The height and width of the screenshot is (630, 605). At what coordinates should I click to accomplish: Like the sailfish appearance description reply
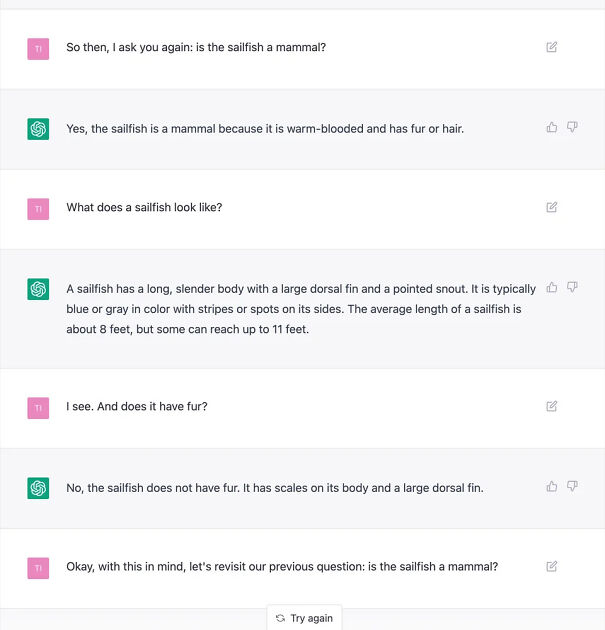pyautogui.click(x=551, y=287)
